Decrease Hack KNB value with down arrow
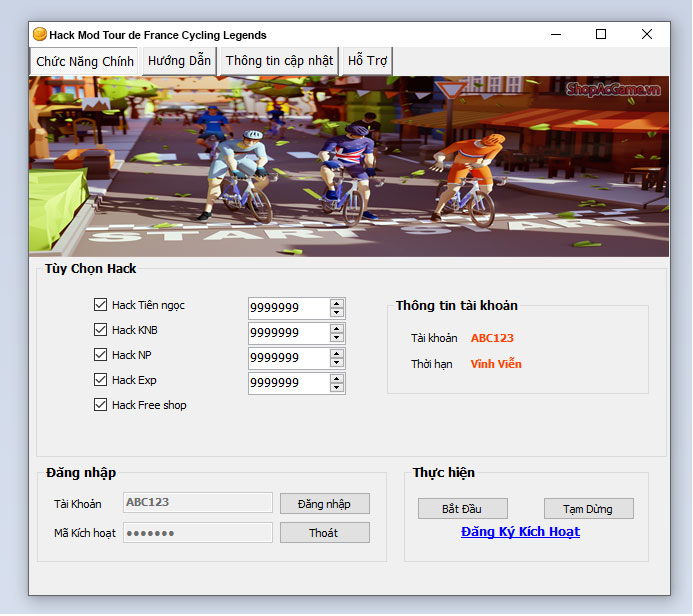 [x=337, y=338]
